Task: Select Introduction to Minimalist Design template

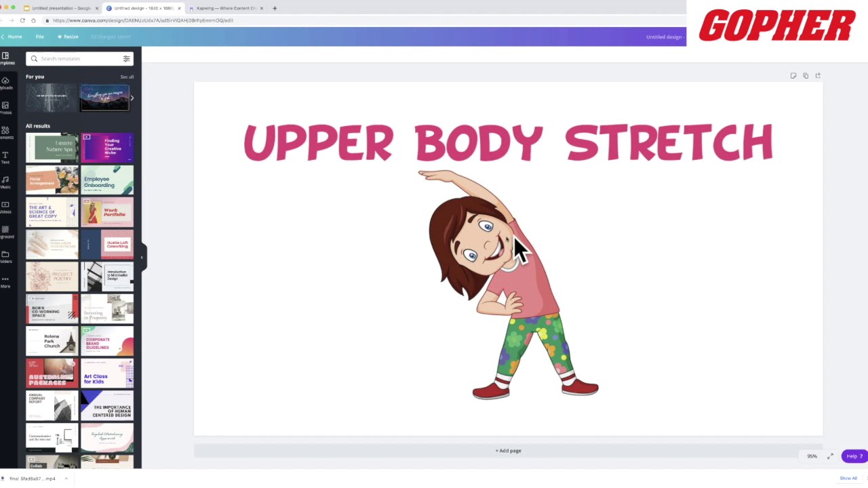Action: pos(107,277)
